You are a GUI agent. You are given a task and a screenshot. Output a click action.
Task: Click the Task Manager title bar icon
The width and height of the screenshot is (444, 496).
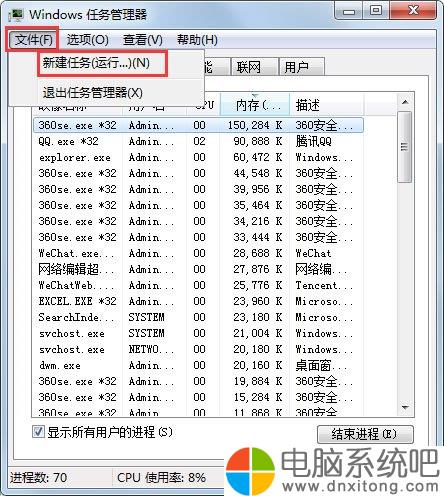[16, 15]
